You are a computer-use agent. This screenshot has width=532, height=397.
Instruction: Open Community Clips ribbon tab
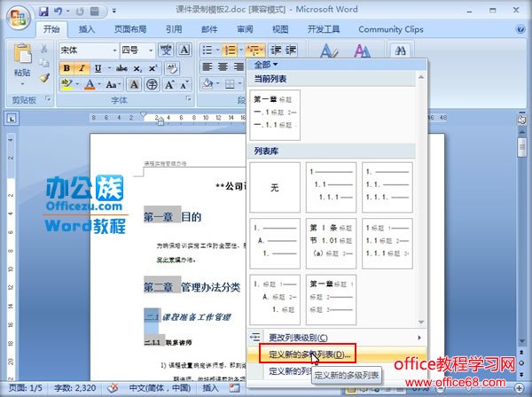tap(391, 29)
